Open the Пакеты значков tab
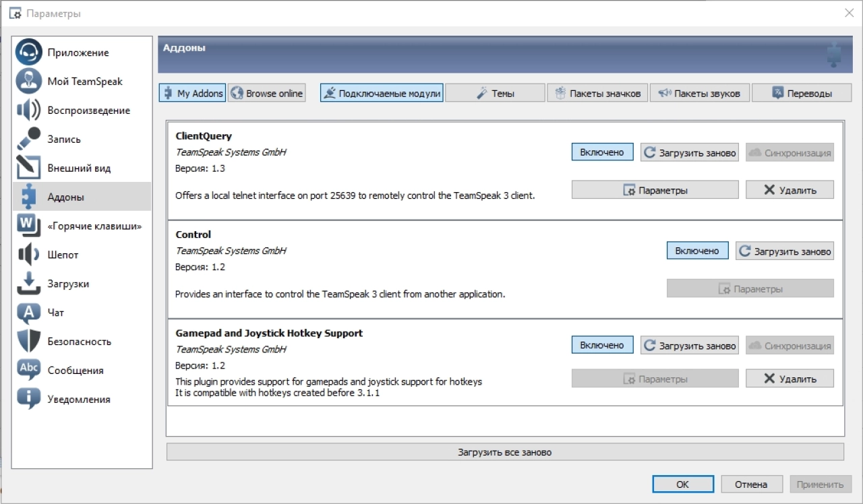 [x=598, y=93]
